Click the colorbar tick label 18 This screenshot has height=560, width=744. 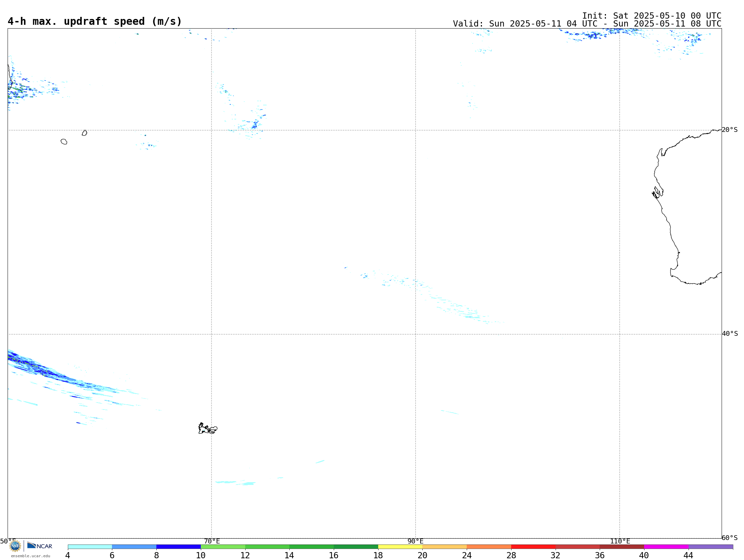(378, 556)
